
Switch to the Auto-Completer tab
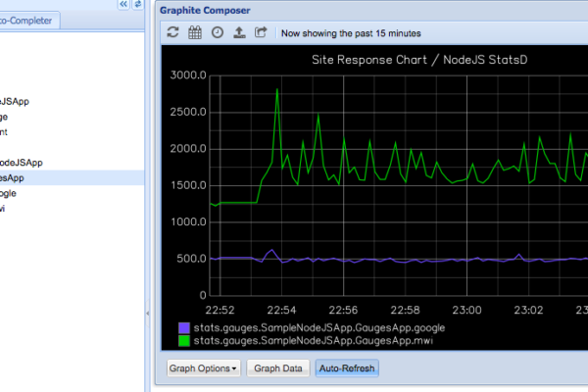click(27, 20)
